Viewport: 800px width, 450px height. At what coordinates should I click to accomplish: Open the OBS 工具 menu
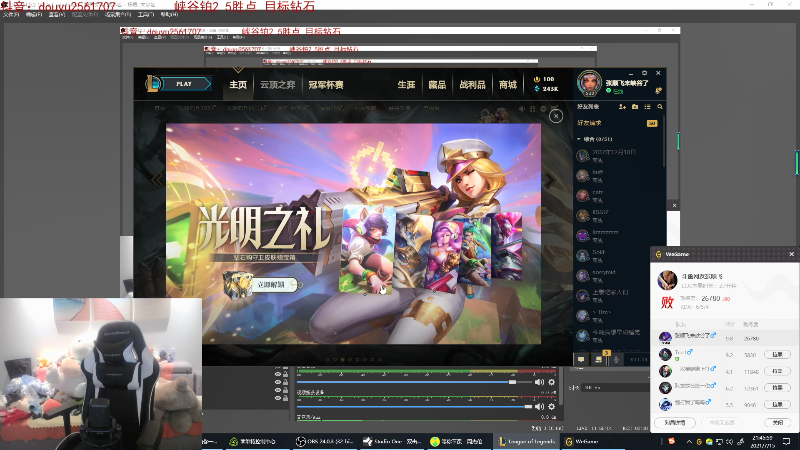(x=146, y=15)
